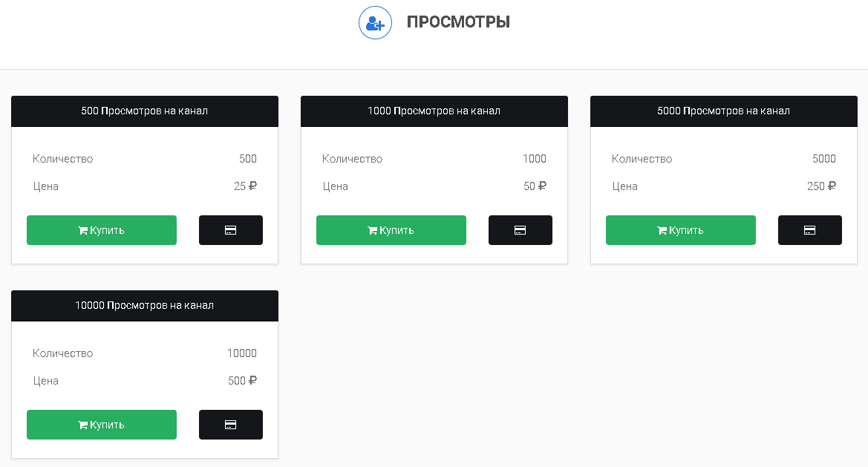This screenshot has height=467, width=868.
Task: Click the card payment icon for 500 Просмотров
Action: 231,230
